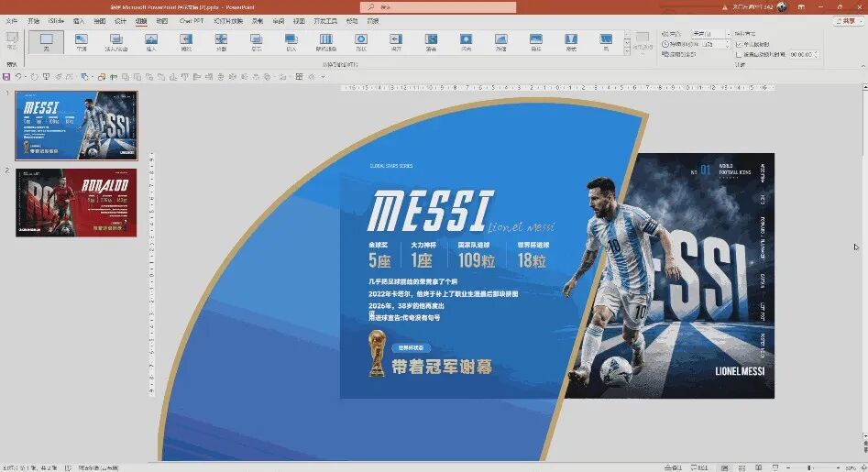This screenshot has width=868, height=472.
Task: Apply the 随机线条 (Random Bars) transition
Action: pos(326,42)
